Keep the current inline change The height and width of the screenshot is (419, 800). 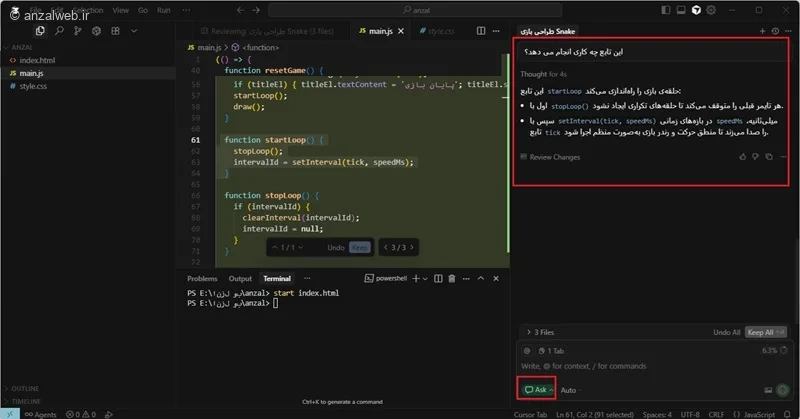pyautogui.click(x=360, y=248)
